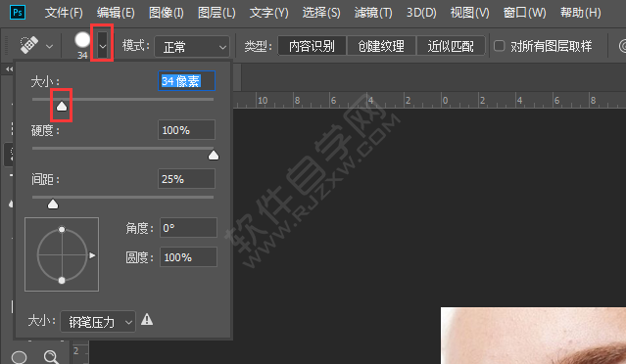Select the 创建纹理 type button

click(381, 46)
